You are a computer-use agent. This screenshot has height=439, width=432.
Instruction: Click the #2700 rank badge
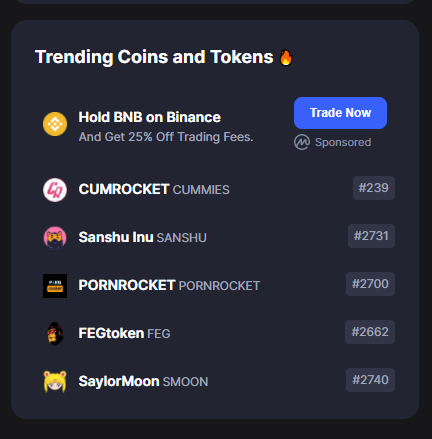370,284
